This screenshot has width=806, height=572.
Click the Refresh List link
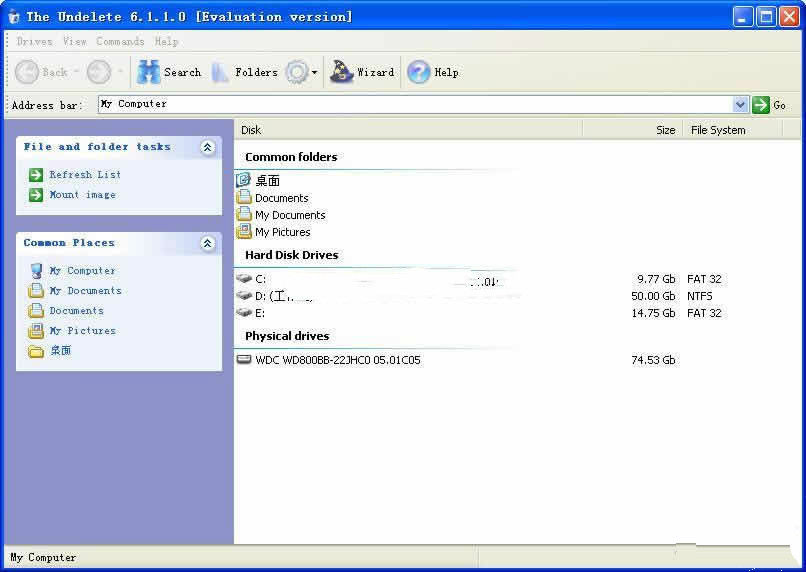coord(84,174)
